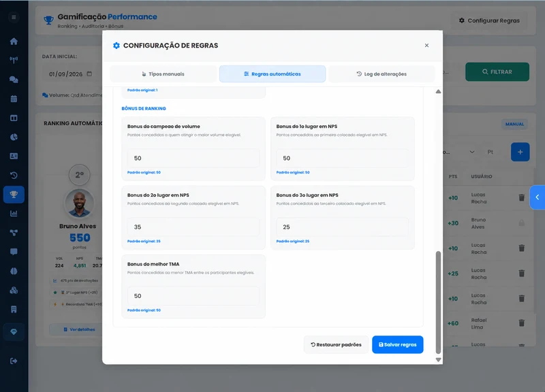Switch to Tipos manuais tab

(163, 74)
